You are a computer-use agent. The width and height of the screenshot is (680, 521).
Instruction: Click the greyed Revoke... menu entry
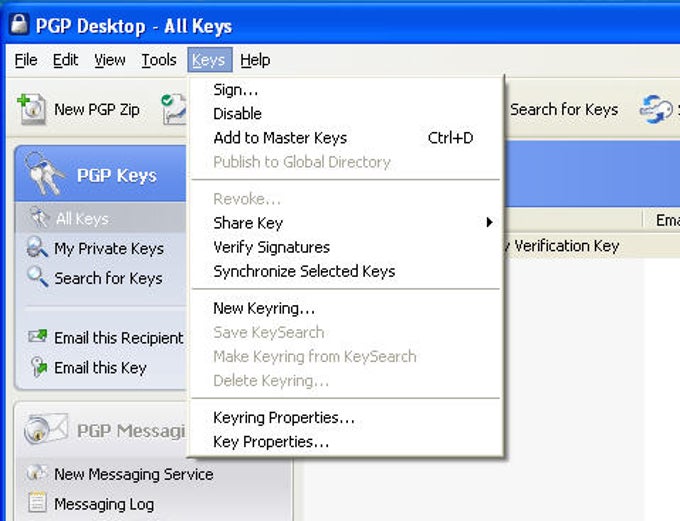[x=346, y=199]
